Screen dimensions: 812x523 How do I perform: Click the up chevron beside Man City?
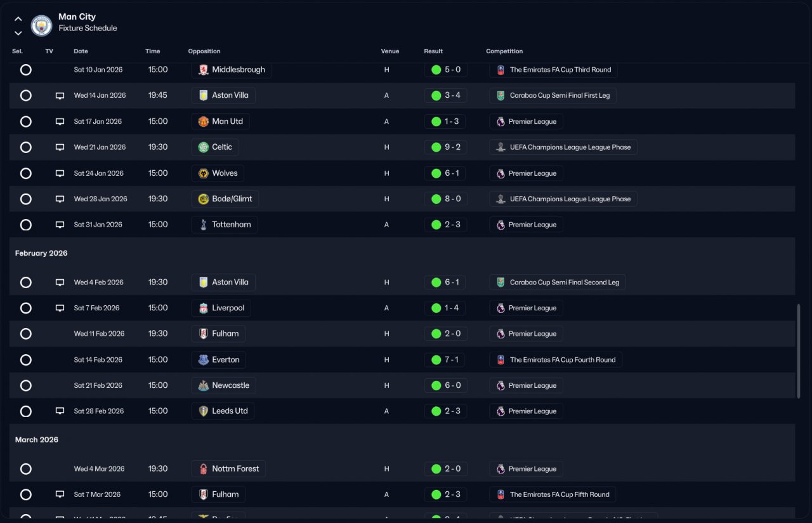coord(18,19)
